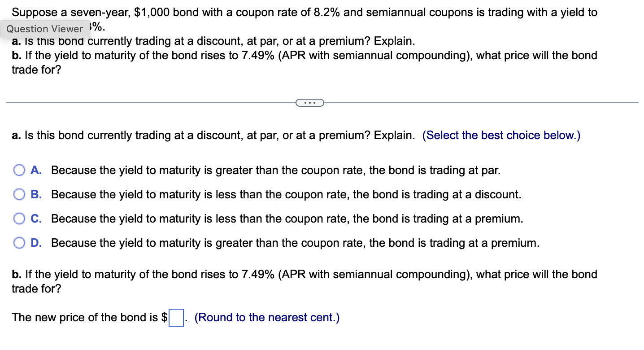Click 'Round to the nearest cent' hint

pyautogui.click(x=266, y=317)
